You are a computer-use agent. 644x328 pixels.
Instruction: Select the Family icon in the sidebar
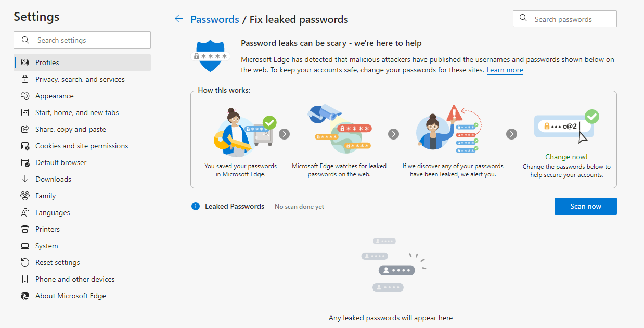coord(25,195)
